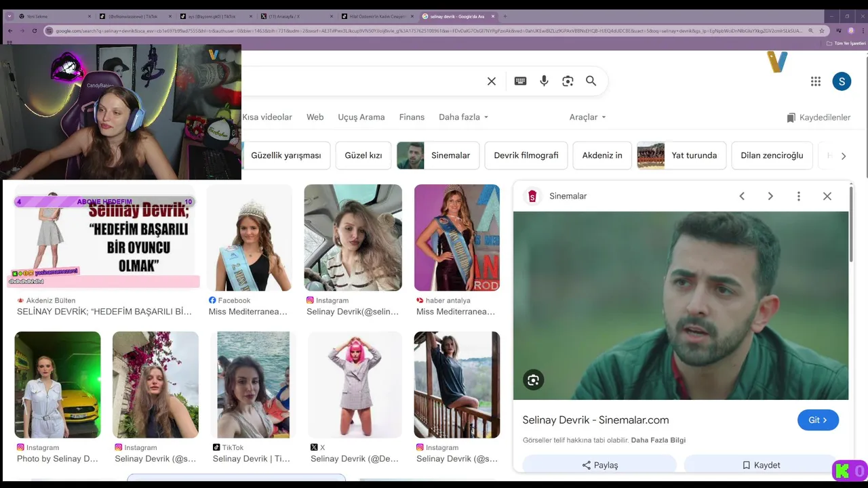Reload the page with the refresh icon
The height and width of the screenshot is (488, 868).
click(35, 30)
